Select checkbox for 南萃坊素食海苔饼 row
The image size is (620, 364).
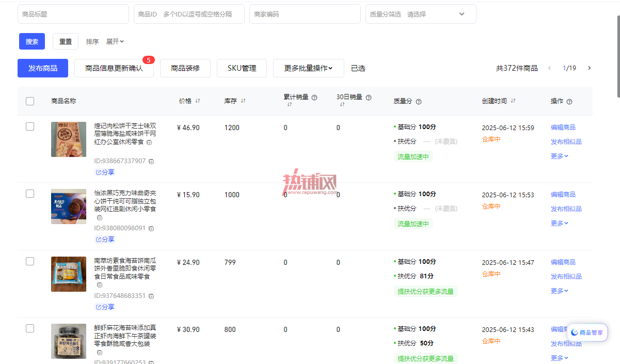tap(30, 261)
